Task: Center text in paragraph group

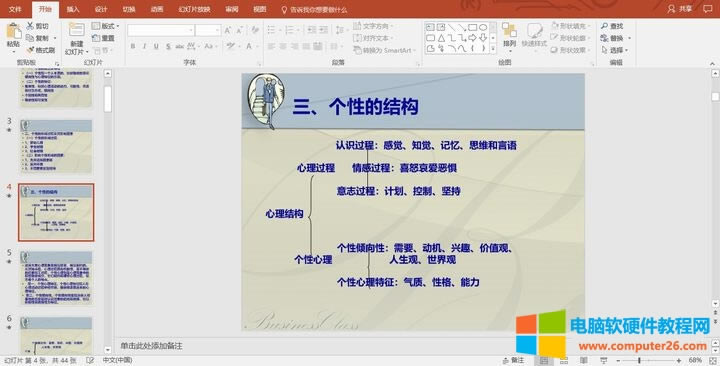Action: click(x=283, y=46)
